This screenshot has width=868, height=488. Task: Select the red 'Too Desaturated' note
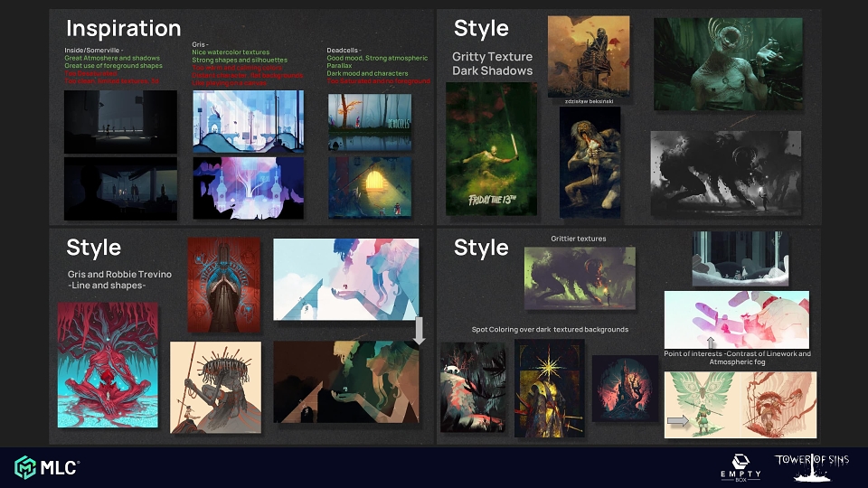[x=90, y=73]
